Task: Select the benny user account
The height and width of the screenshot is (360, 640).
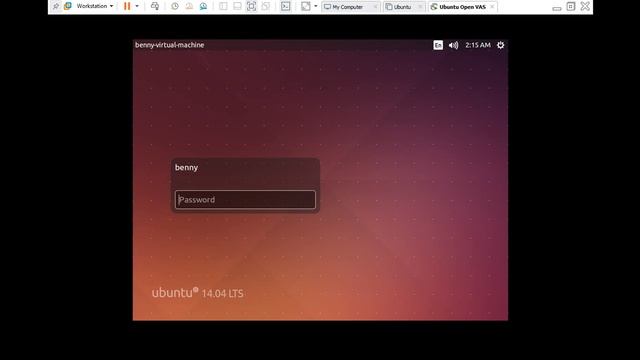Action: point(187,167)
